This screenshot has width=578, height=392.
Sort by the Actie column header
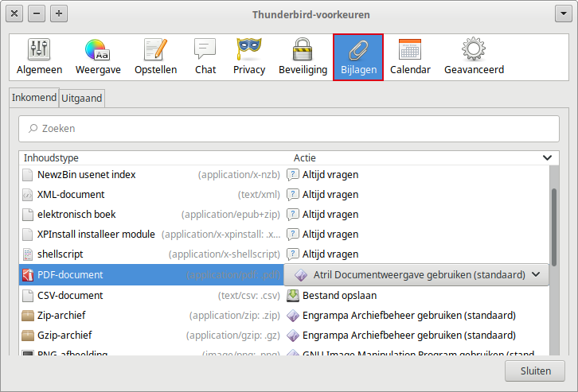[413, 158]
